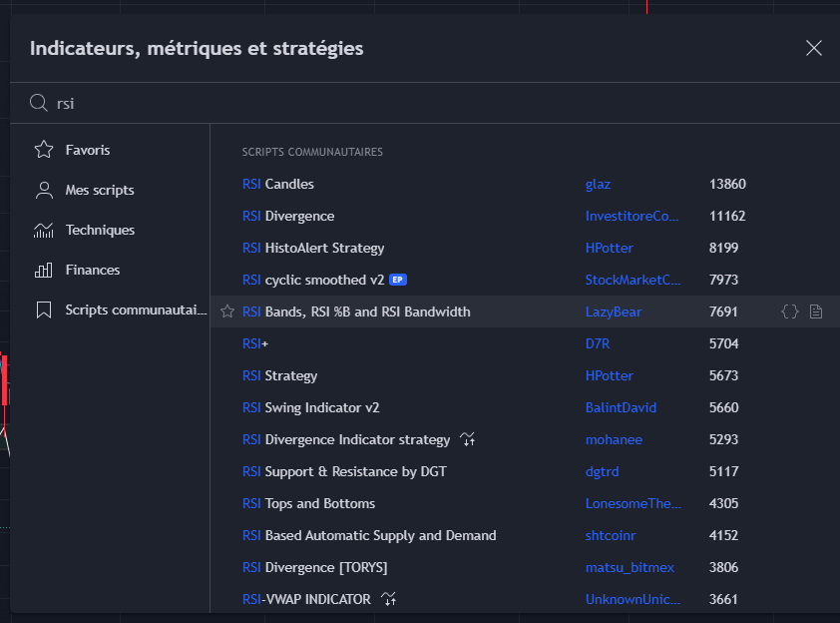Image resolution: width=840 pixels, height=623 pixels.
Task: Click the script page icon on the LazyBear row
Action: click(816, 311)
